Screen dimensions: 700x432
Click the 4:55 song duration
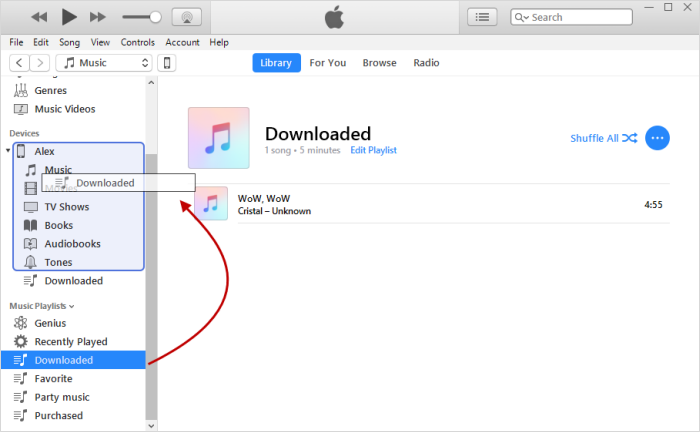point(653,205)
